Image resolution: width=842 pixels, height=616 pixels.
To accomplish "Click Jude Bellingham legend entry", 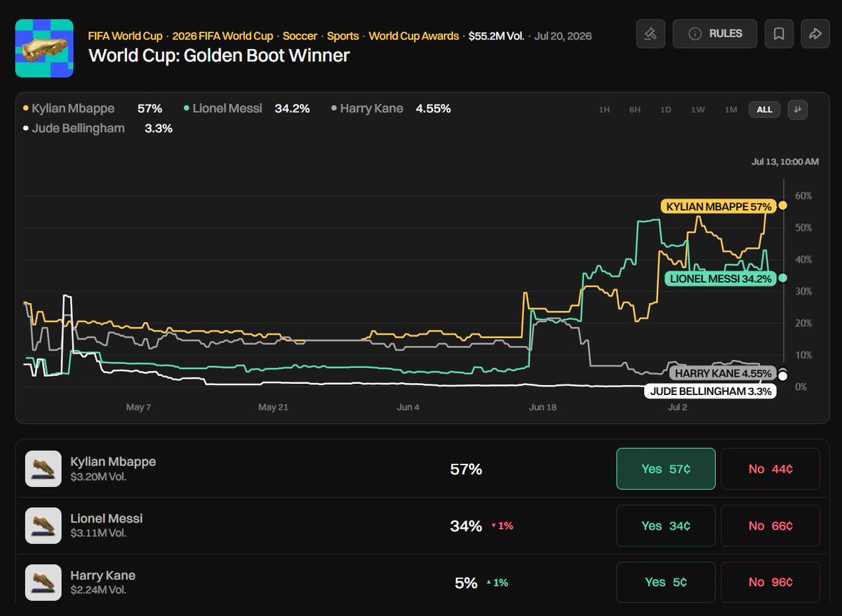I will pos(98,128).
